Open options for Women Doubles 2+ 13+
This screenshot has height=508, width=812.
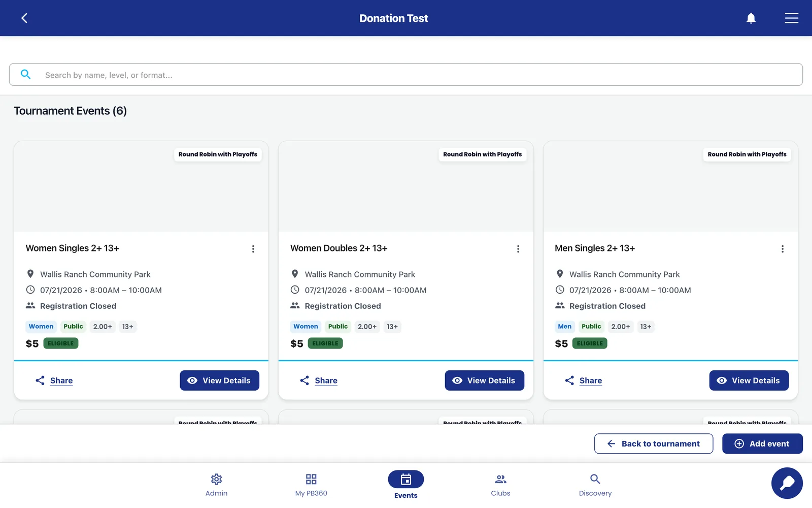[x=518, y=249]
